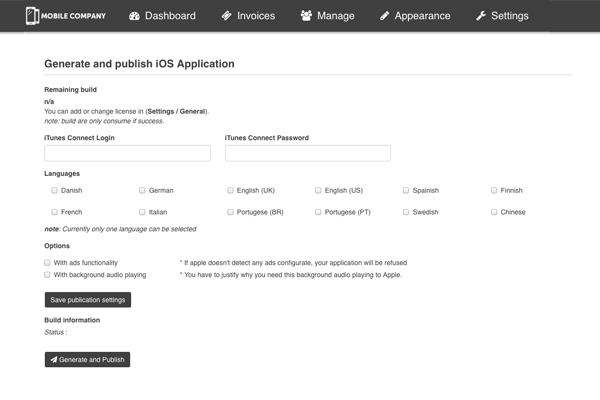Click the 'Status :' text

[x=56, y=332]
